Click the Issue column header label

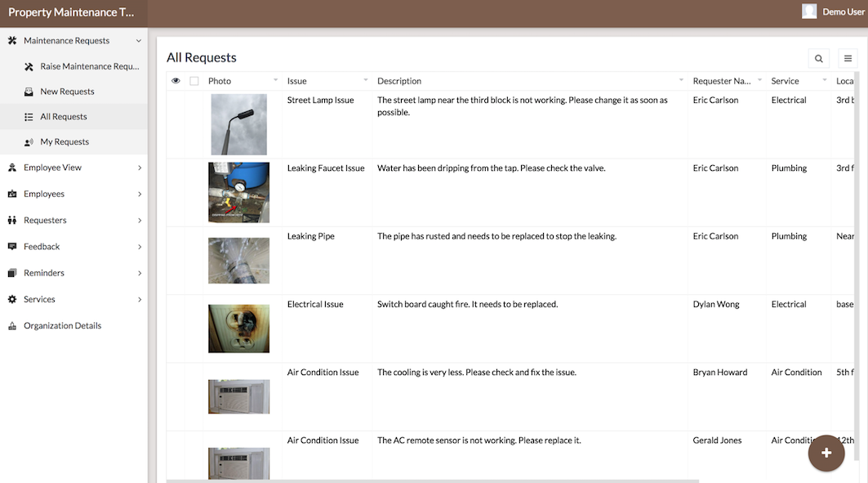[x=296, y=81]
